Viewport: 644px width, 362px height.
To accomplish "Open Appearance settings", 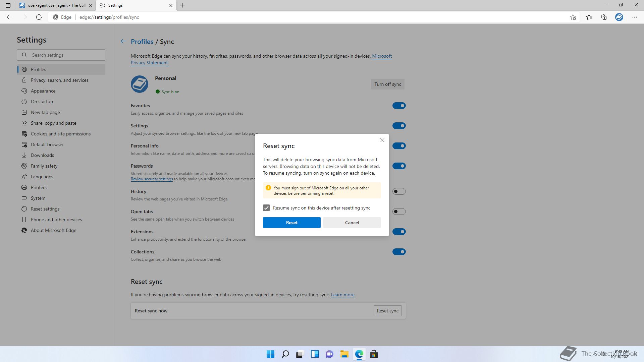I will [61, 91].
